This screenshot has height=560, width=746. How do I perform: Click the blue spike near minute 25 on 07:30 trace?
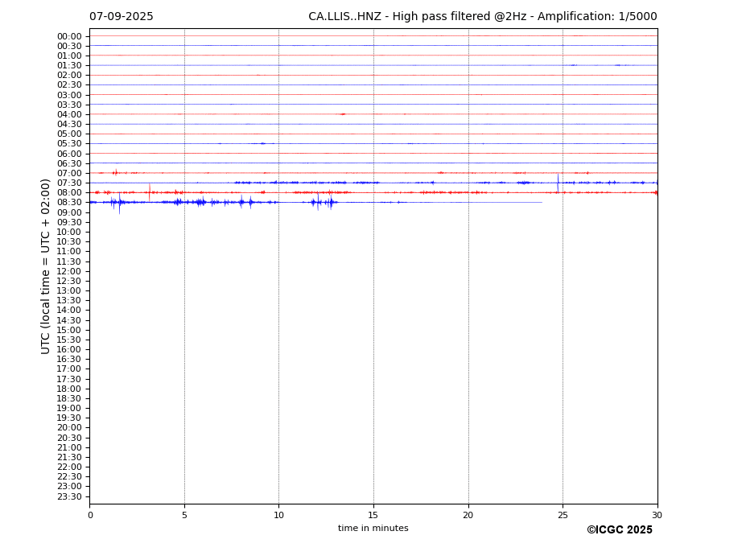point(558,183)
